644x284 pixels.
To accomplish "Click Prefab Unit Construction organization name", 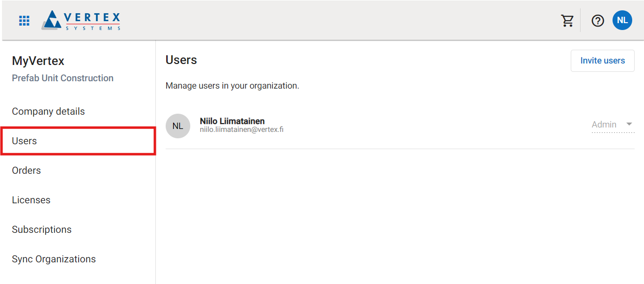I will coord(63,78).
